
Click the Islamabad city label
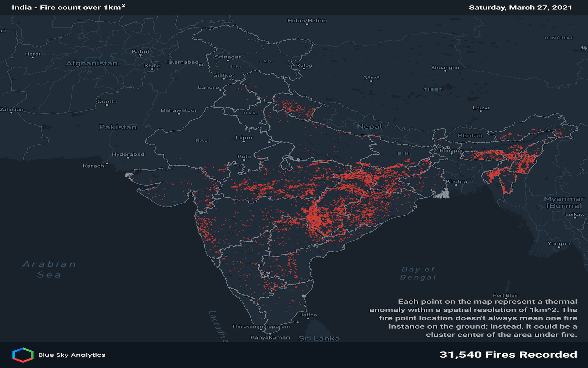(x=183, y=62)
